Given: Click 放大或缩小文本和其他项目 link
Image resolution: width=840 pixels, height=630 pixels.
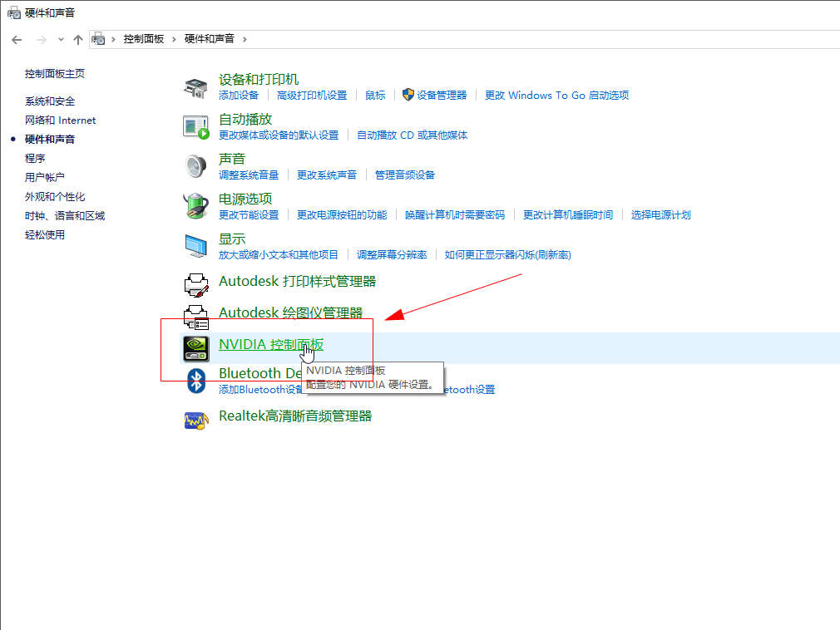Looking at the screenshot, I should coord(279,255).
